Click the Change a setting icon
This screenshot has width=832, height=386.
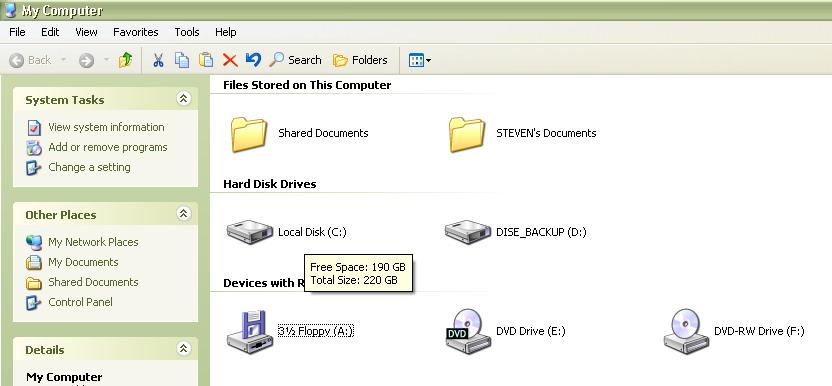click(34, 168)
